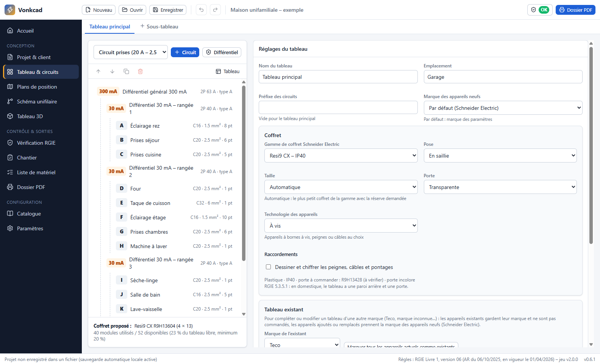Open Accueil home page
Image resolution: width=600 pixels, height=364 pixels.
coord(41,31)
